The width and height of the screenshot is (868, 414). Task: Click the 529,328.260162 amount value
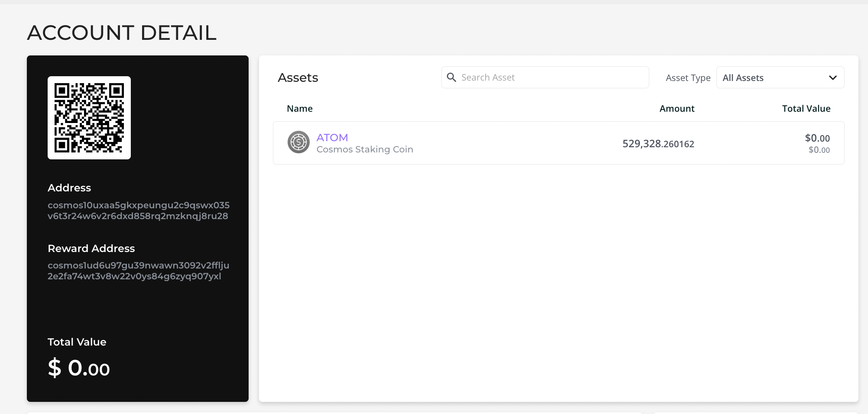point(658,144)
